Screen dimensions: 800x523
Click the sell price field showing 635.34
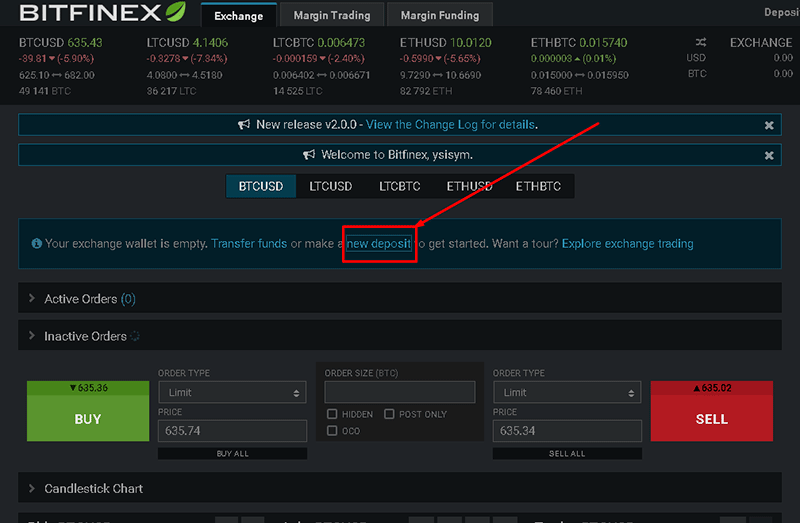point(567,431)
